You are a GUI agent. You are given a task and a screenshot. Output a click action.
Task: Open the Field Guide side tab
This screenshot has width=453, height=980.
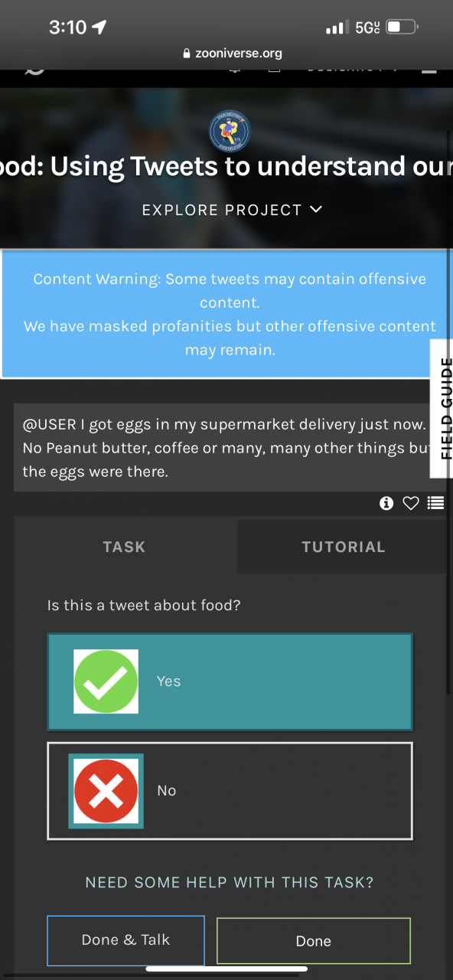443,408
